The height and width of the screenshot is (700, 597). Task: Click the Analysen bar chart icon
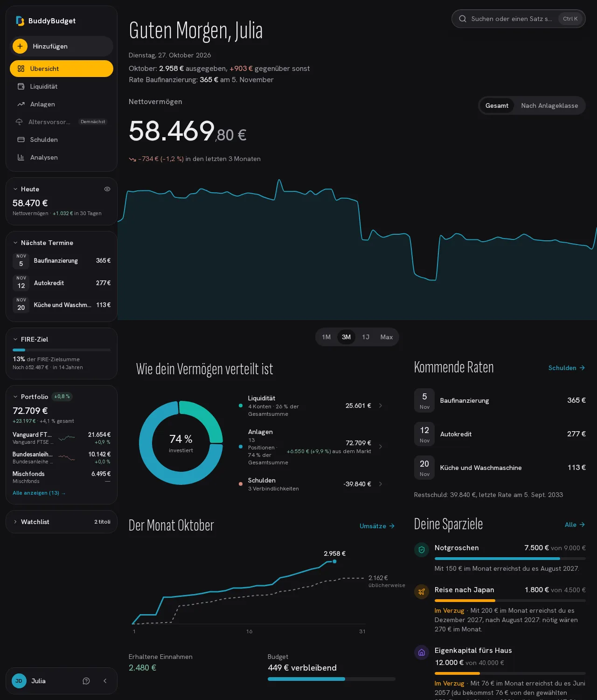[x=21, y=157]
